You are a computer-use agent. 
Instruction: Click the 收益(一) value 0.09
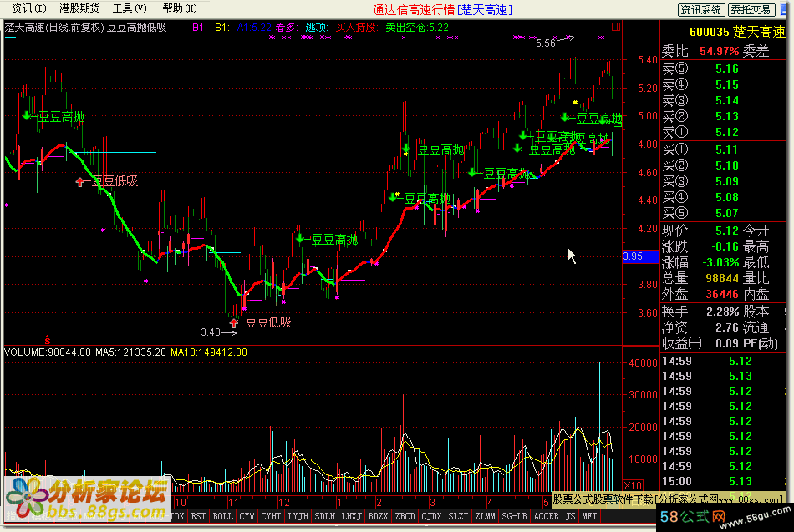point(727,343)
